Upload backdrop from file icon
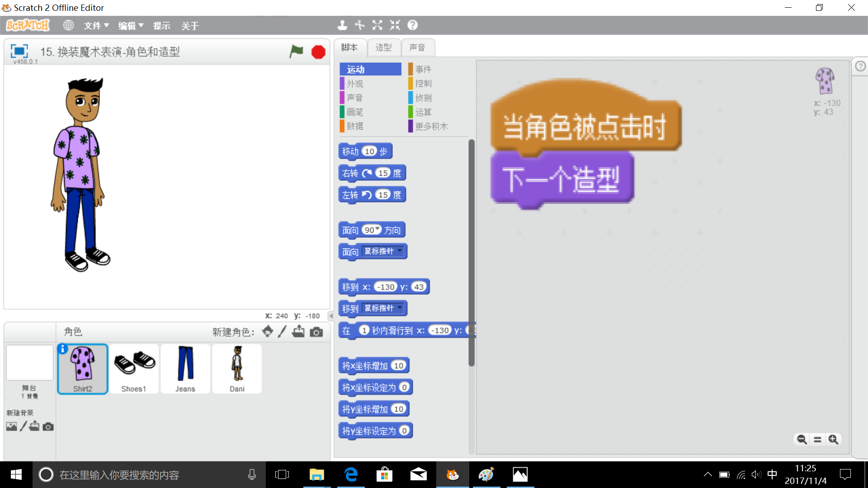Screen dimensions: 868x488 click(x=34, y=426)
